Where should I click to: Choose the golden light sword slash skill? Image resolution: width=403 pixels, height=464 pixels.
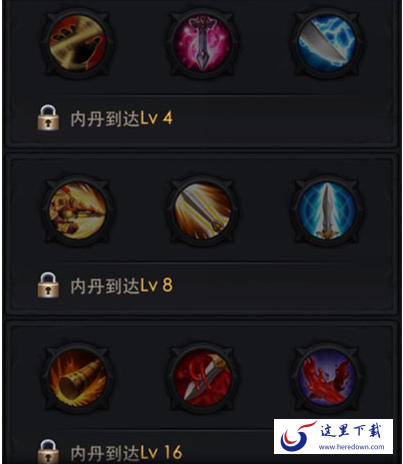202,211
